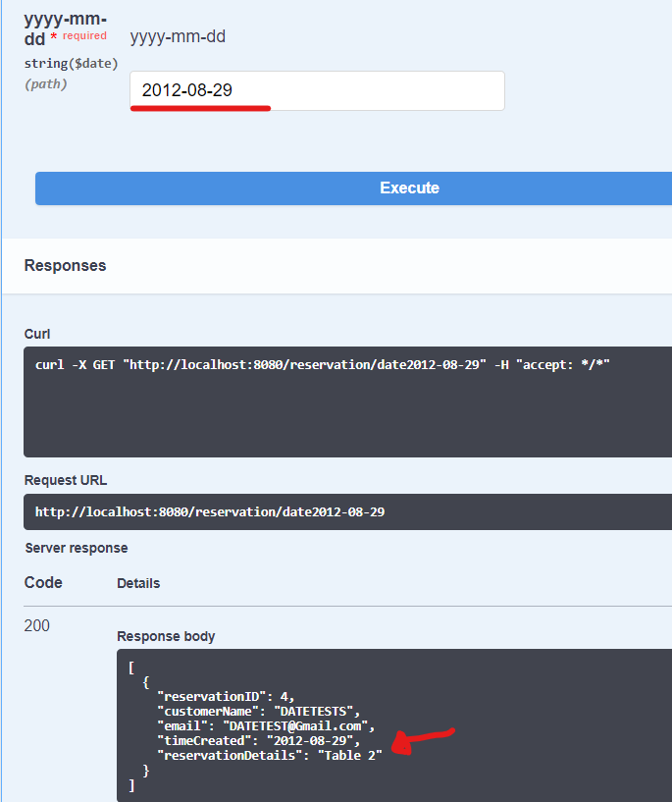This screenshot has height=802, width=672.
Task: Click the Execute button
Action: point(409,188)
